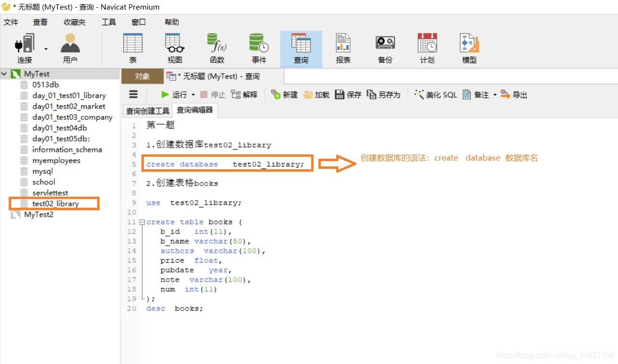This screenshot has height=364, width=618.
Task: Open the User (用户) toolbar icon
Action: [x=70, y=49]
